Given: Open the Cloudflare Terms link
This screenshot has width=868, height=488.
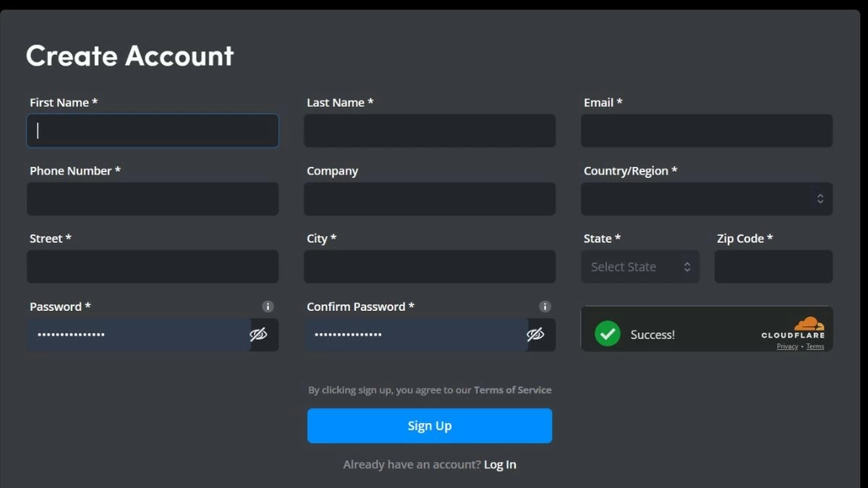Looking at the screenshot, I should (815, 347).
